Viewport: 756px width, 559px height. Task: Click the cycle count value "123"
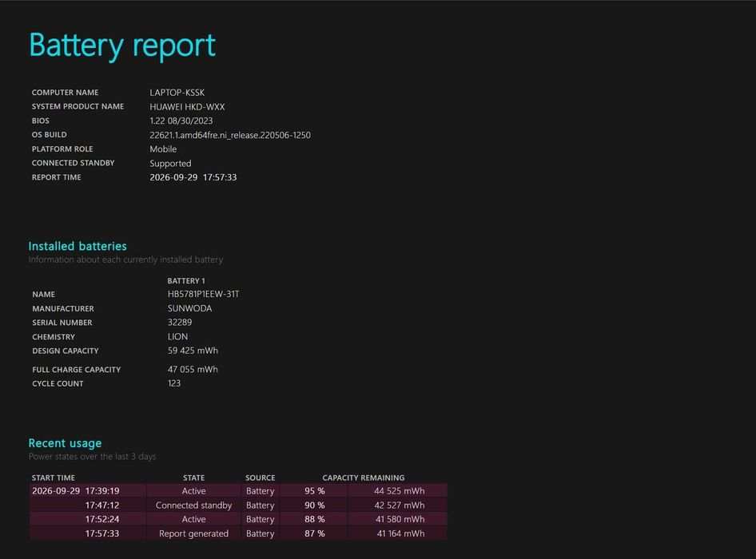174,383
